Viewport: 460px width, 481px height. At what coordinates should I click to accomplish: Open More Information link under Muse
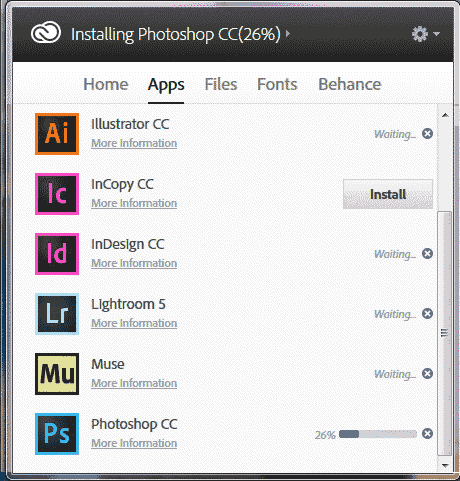point(134,383)
